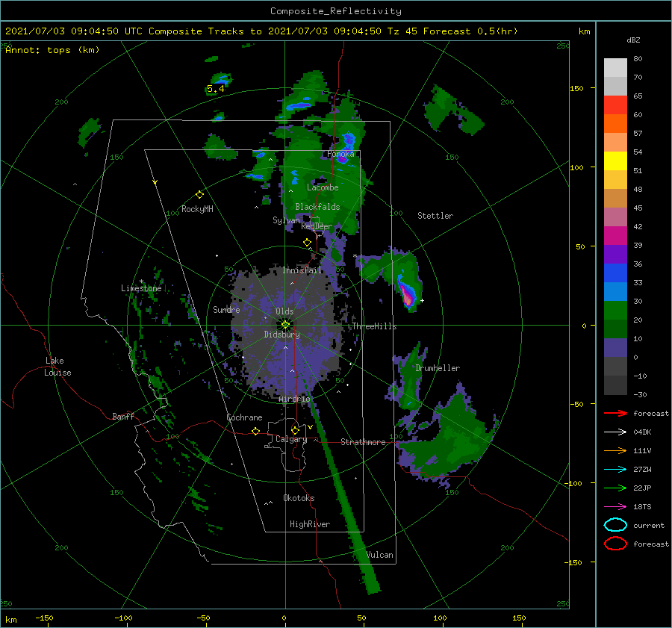Click the Didsbury city label
Viewport: 672px width, 628px height.
tap(282, 335)
